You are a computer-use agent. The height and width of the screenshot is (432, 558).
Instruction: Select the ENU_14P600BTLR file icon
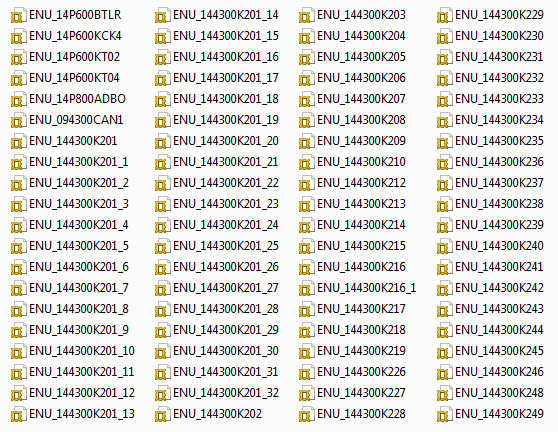[19, 16]
